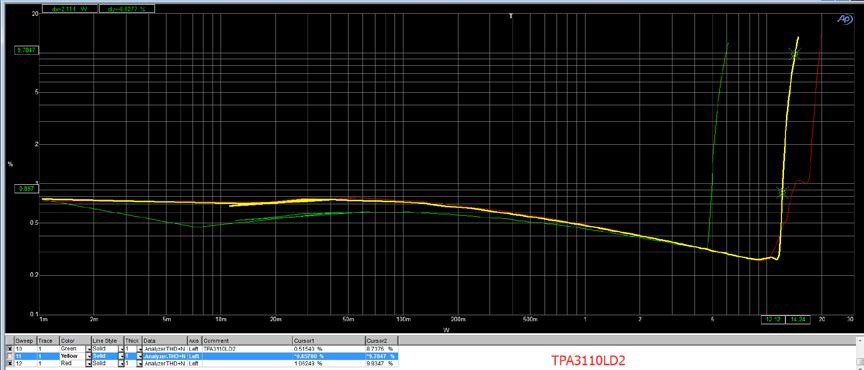Select the upper cursor marker on yellow trace

point(794,53)
